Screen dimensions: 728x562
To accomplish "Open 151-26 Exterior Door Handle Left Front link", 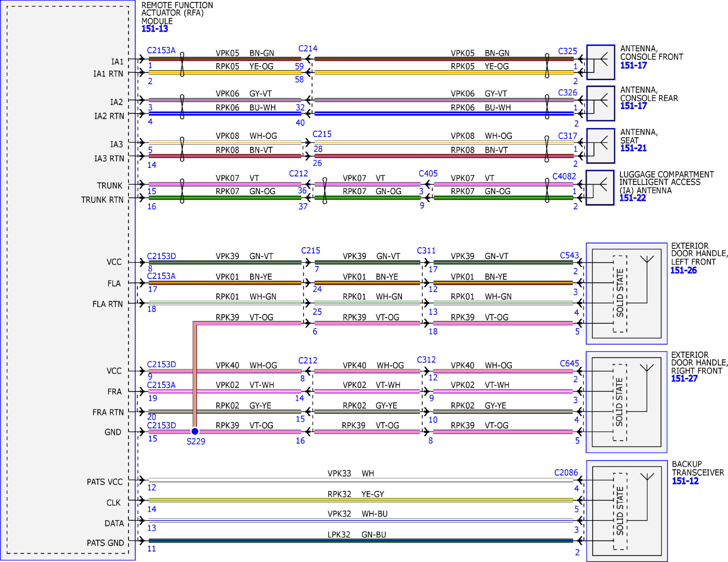I will pyautogui.click(x=684, y=270).
